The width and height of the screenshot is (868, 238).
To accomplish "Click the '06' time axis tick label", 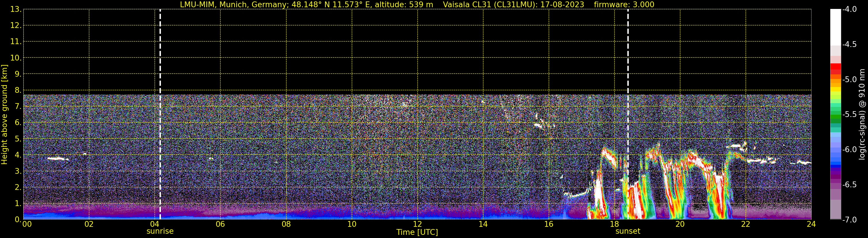I will [x=220, y=224].
